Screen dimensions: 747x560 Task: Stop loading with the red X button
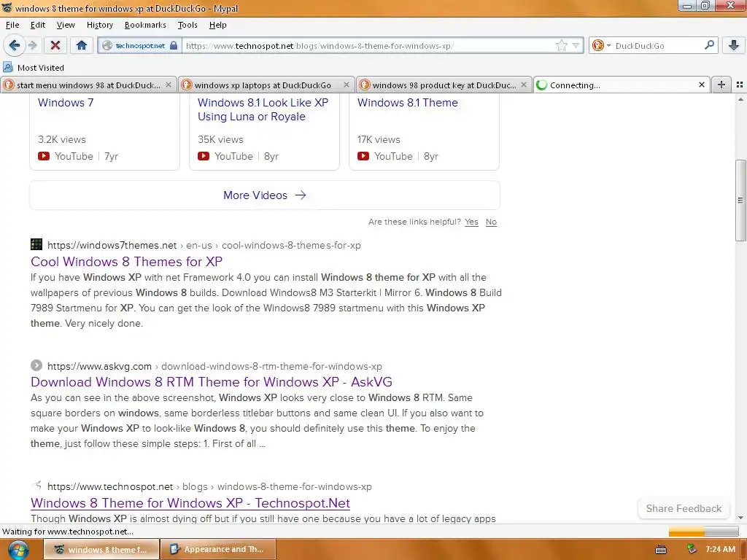tap(55, 46)
